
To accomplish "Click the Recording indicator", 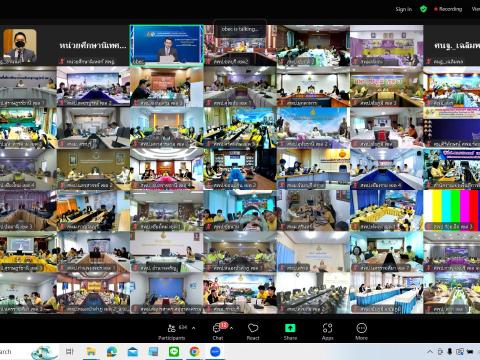I will pyautogui.click(x=448, y=9).
